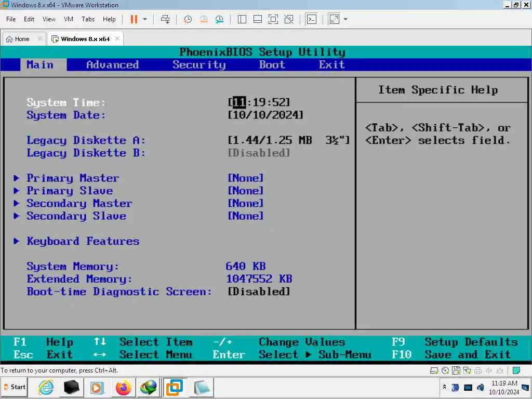Expand the Primary Master submenu
The image size is (532, 399).
(x=73, y=178)
